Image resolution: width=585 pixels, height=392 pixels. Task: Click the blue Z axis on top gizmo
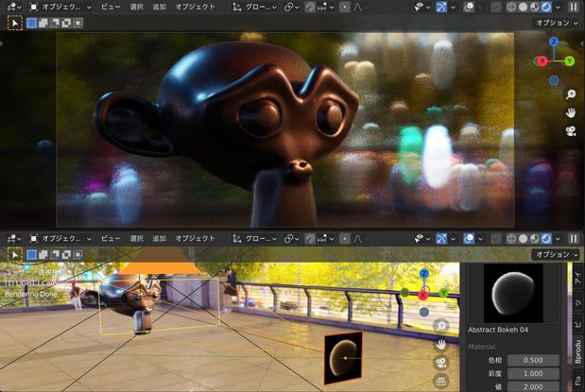pos(554,42)
